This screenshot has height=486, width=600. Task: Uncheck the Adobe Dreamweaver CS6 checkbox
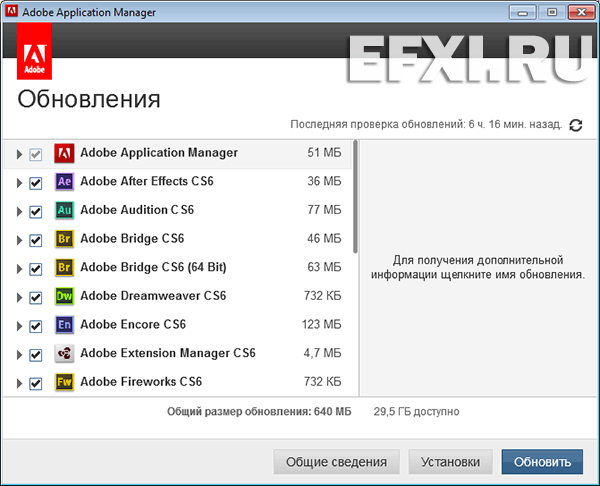point(36,298)
